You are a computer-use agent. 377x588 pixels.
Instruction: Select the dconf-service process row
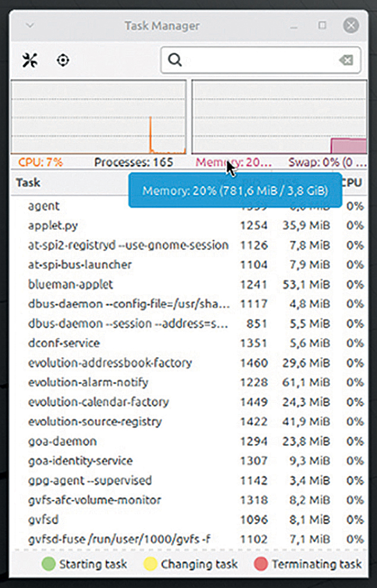click(64, 343)
